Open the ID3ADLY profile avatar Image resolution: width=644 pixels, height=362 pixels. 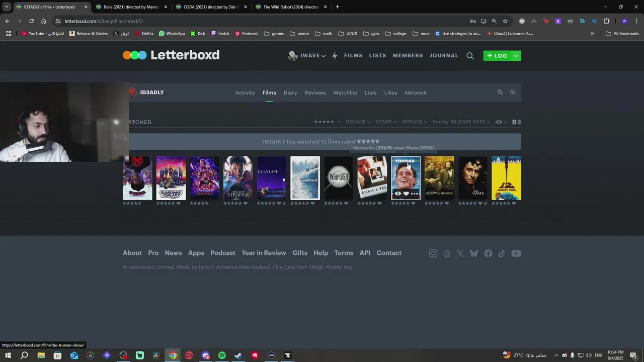click(x=132, y=93)
